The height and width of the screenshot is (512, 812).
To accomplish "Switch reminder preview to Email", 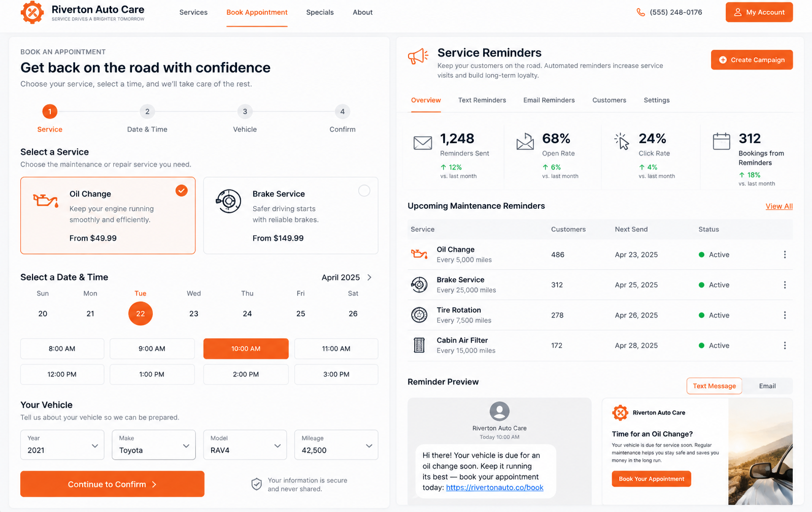I will point(767,386).
